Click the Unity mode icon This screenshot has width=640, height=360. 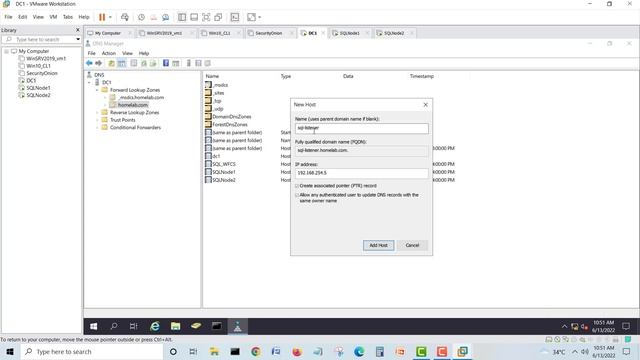click(x=218, y=17)
